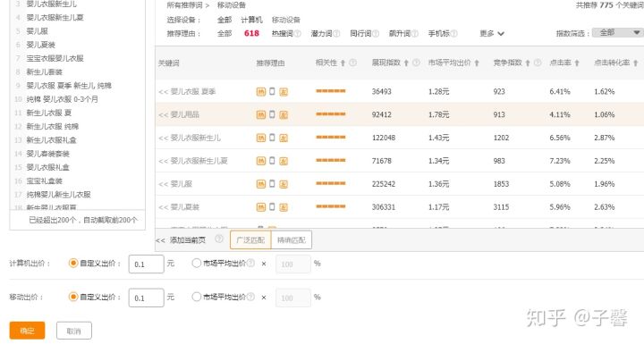
Task: Select 新生儿衣服礼盒 in added list
Action: 51,140
